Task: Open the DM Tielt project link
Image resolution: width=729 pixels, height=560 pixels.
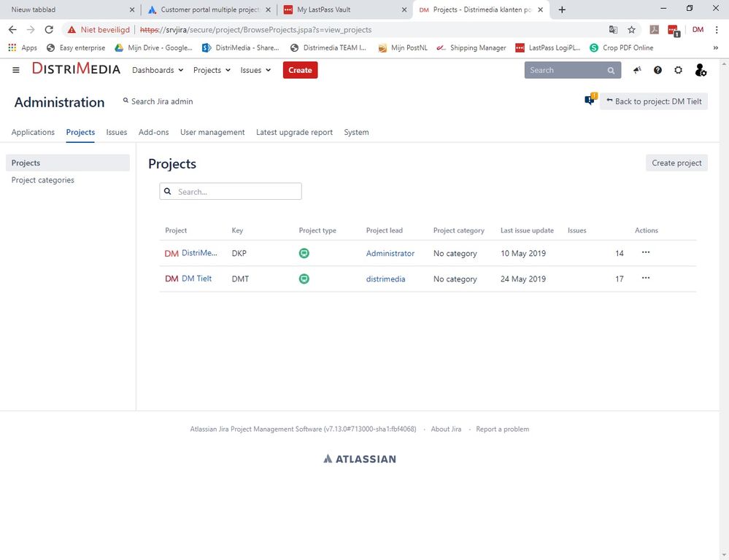Action: click(197, 279)
